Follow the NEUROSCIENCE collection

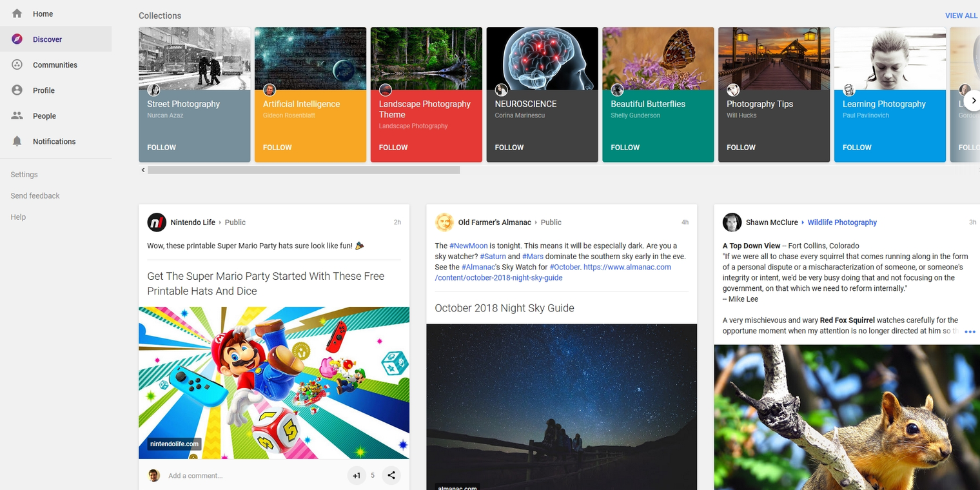pos(509,148)
